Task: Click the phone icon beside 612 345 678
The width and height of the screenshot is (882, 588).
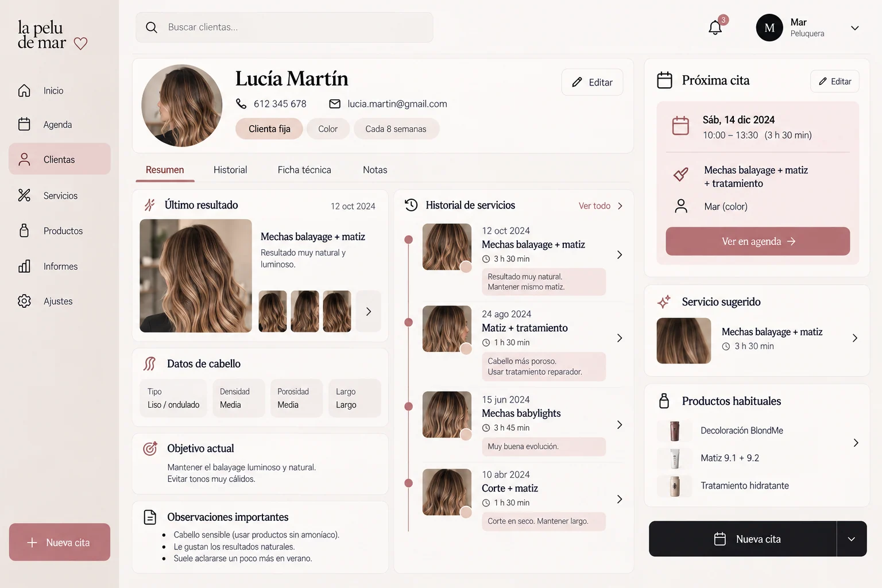Action: [241, 103]
